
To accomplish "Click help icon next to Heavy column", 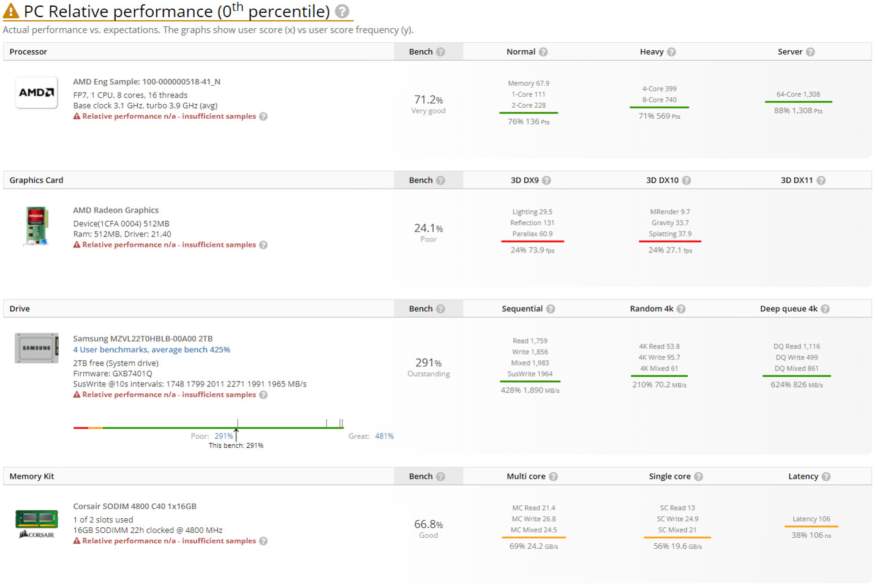I will (x=671, y=52).
